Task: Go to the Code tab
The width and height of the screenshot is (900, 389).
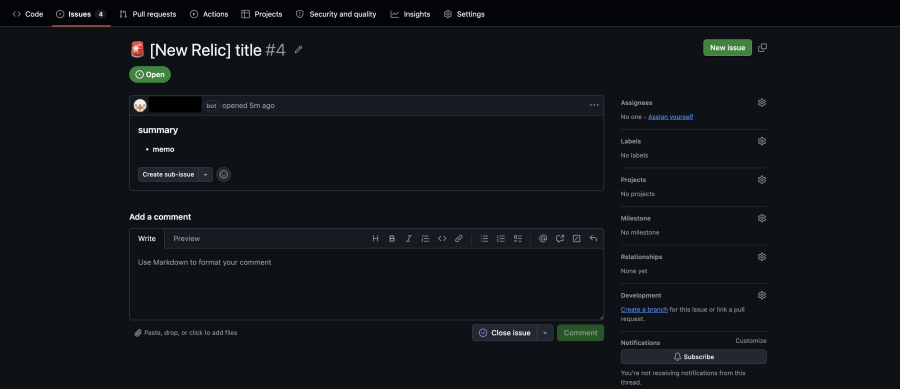Action: click(28, 14)
